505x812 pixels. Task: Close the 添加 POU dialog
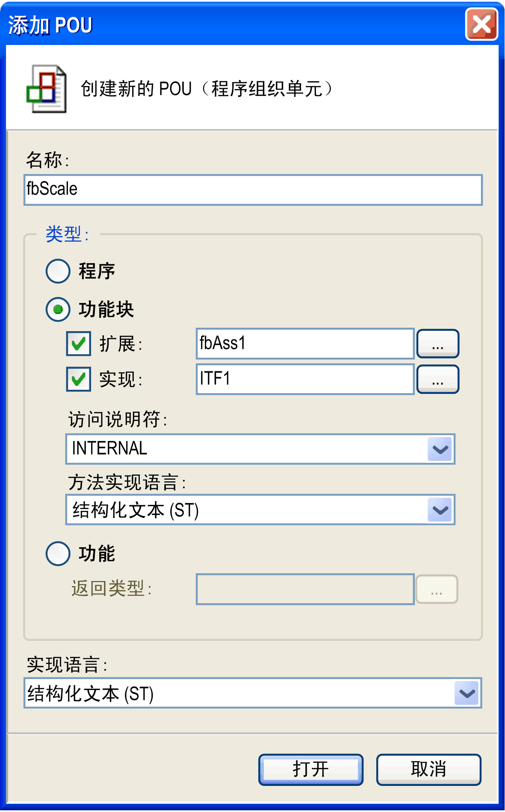pyautogui.click(x=481, y=24)
